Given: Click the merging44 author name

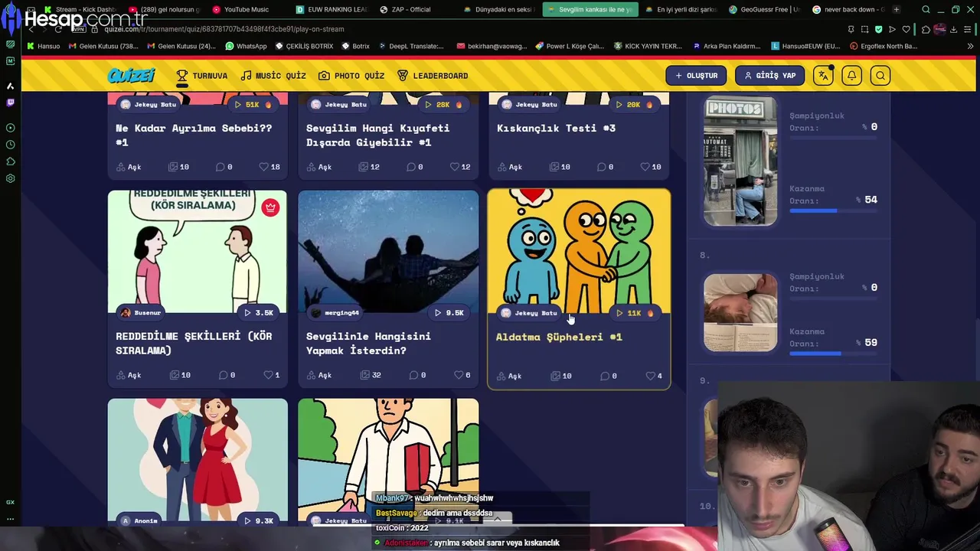Looking at the screenshot, I should coord(335,313).
